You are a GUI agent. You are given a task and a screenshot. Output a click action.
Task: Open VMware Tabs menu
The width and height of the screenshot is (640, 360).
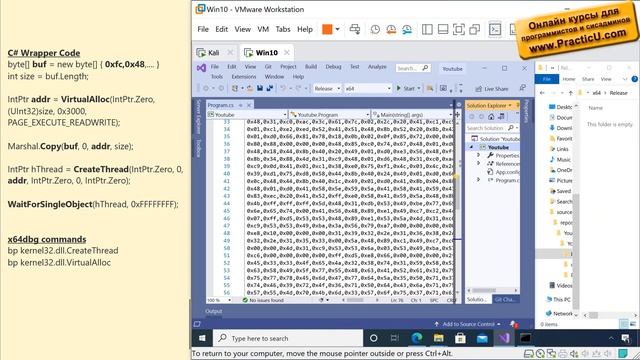[x=282, y=29]
